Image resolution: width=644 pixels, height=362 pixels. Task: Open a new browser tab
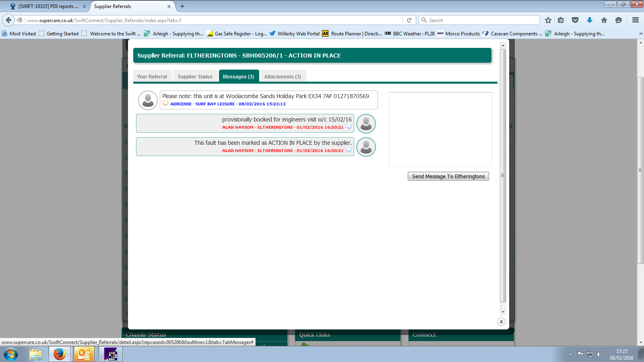click(182, 6)
